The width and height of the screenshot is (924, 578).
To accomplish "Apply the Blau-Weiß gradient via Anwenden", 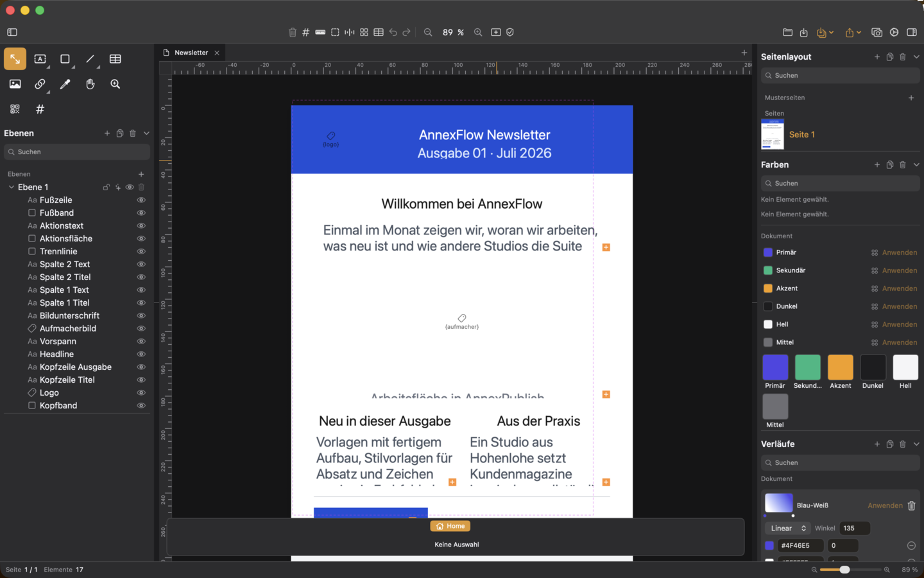I will click(885, 506).
